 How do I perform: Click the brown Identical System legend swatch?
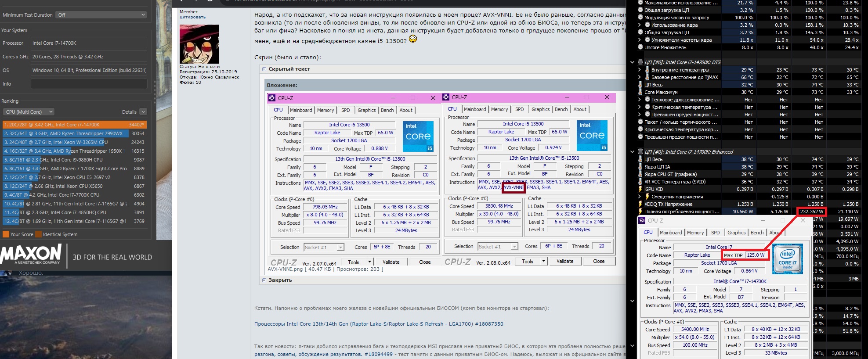tap(38, 234)
